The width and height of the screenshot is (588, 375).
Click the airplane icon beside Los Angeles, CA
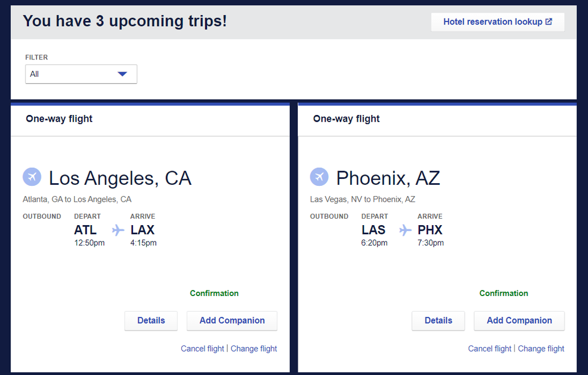point(32,177)
